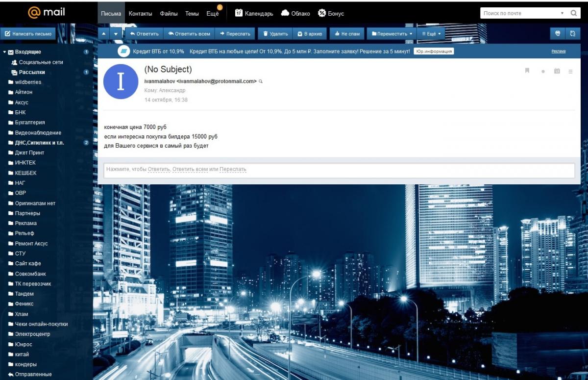The image size is (588, 380).
Task: Collapse the Входящие folder tree
Action: click(4, 52)
